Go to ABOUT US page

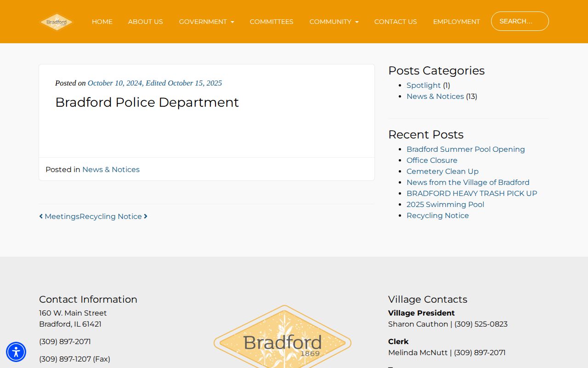[x=146, y=22]
